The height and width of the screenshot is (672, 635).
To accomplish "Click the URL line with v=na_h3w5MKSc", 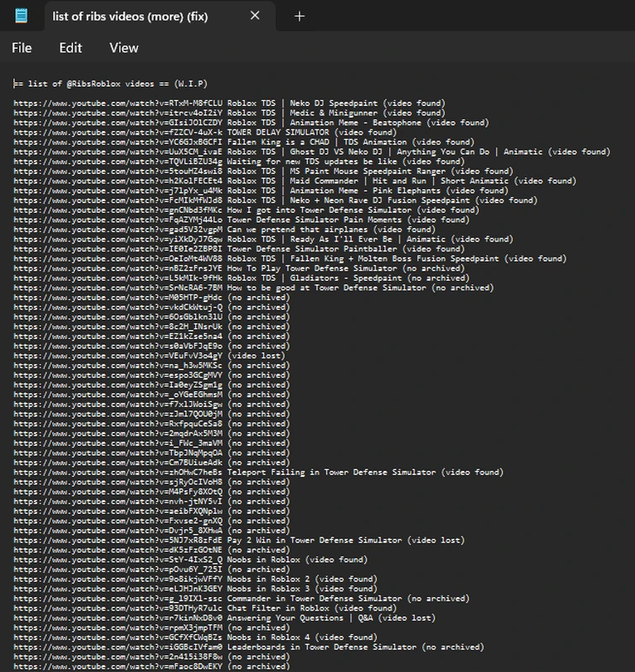I will pos(151,366).
